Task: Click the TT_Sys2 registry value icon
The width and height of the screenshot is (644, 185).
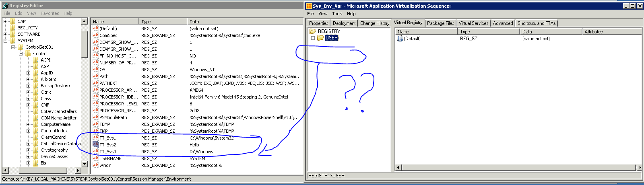Action: 95,144
